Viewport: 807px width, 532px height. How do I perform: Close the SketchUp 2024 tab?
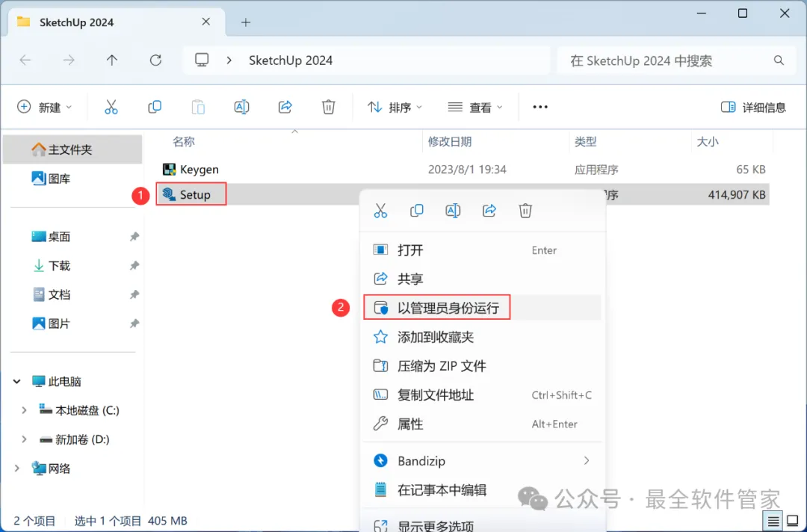[x=206, y=22]
